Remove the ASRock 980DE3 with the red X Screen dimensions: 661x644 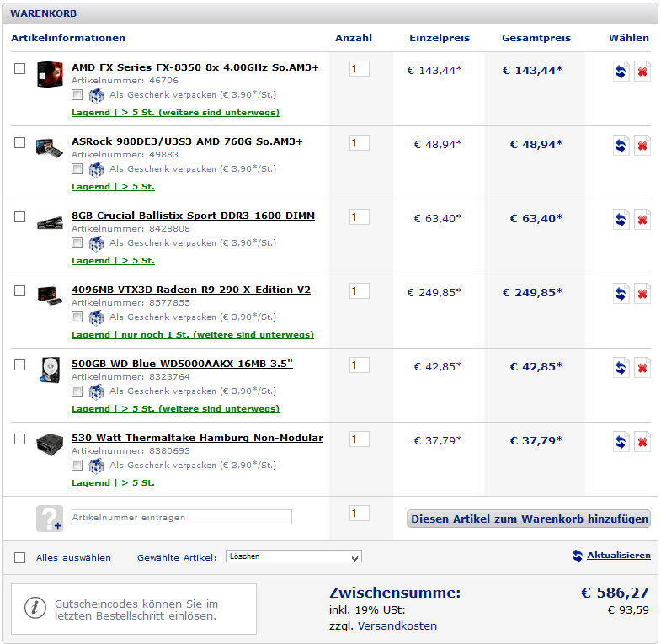642,146
